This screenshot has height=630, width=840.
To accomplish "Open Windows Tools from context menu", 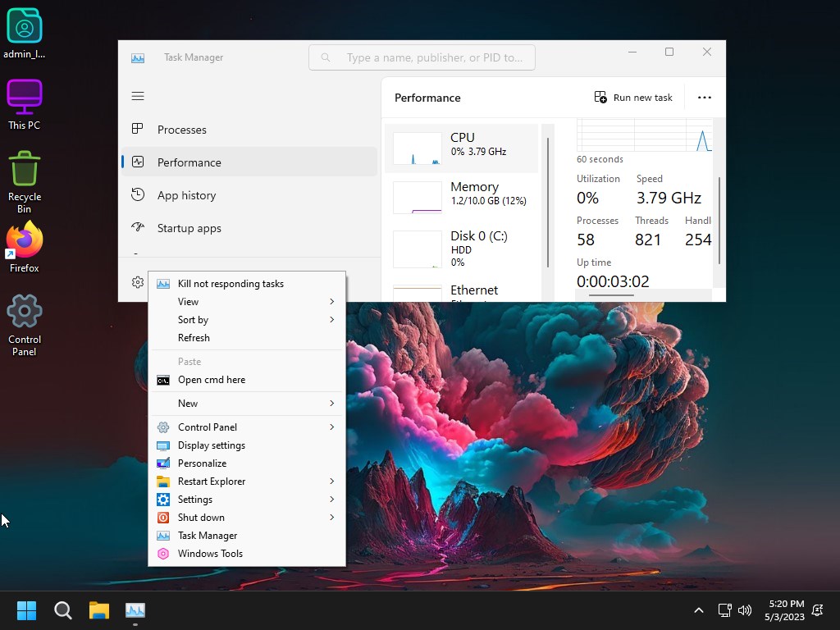I will 210,554.
